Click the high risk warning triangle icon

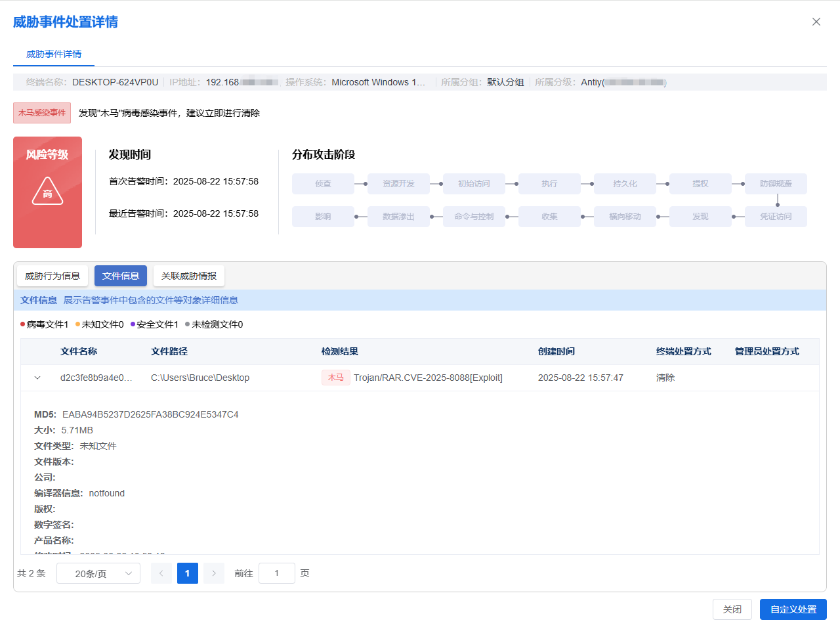pyautogui.click(x=47, y=192)
